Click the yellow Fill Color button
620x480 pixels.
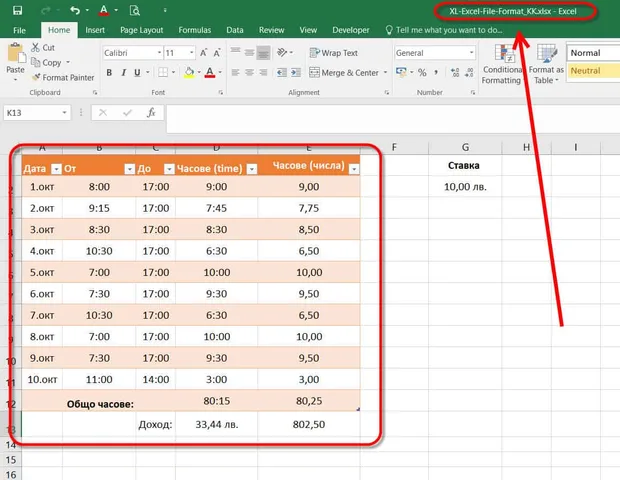189,73
